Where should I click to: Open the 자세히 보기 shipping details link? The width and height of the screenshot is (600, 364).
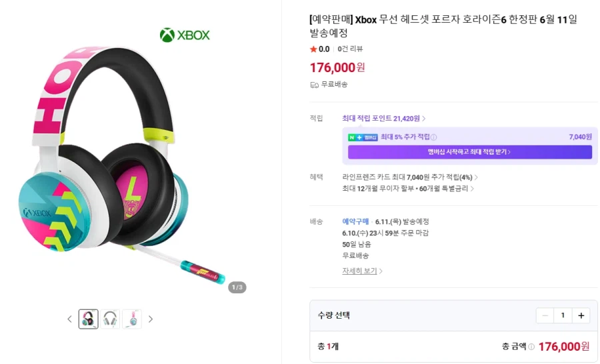point(362,271)
